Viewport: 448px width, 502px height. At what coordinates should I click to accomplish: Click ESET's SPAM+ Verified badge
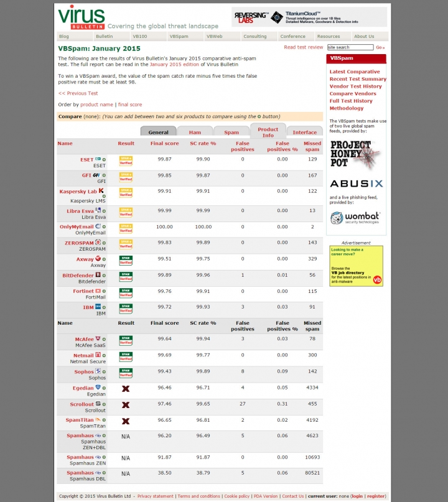tap(126, 160)
